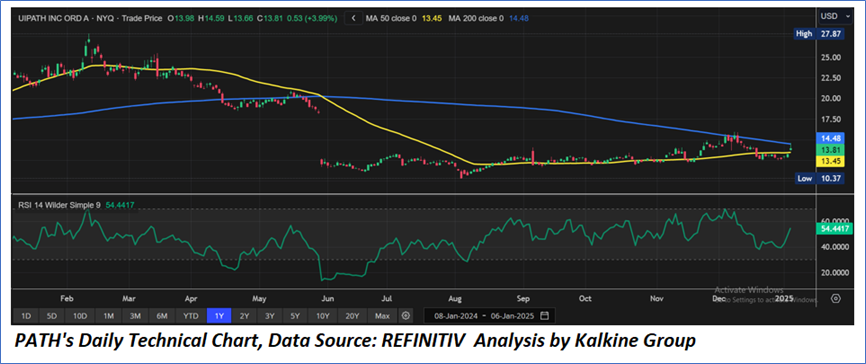Select the 10Y time range
Viewport: 866px width, 364px height.
click(323, 316)
